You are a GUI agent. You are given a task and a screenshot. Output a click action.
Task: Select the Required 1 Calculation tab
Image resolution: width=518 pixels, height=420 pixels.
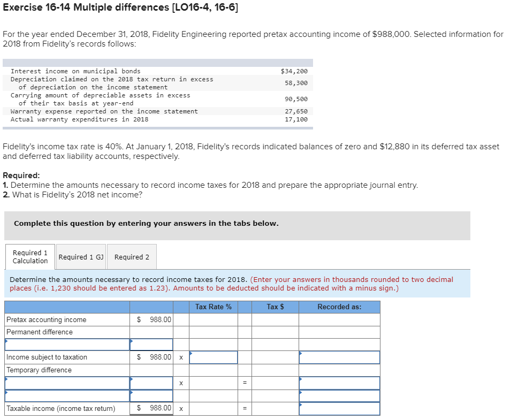click(29, 256)
